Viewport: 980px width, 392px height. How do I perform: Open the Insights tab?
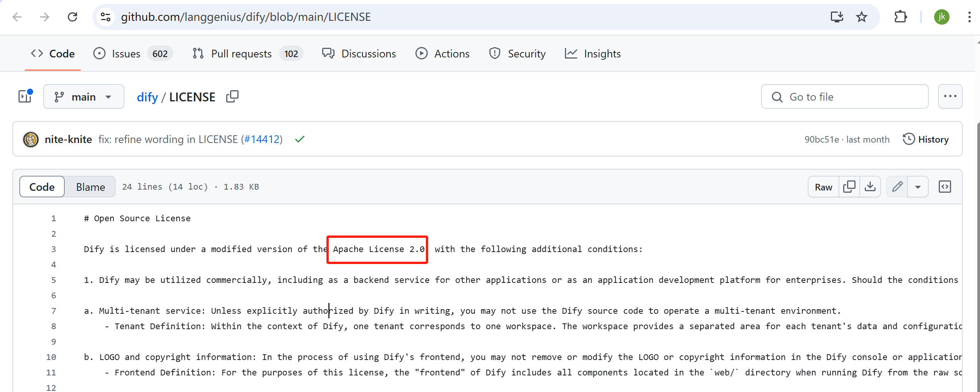coord(593,54)
